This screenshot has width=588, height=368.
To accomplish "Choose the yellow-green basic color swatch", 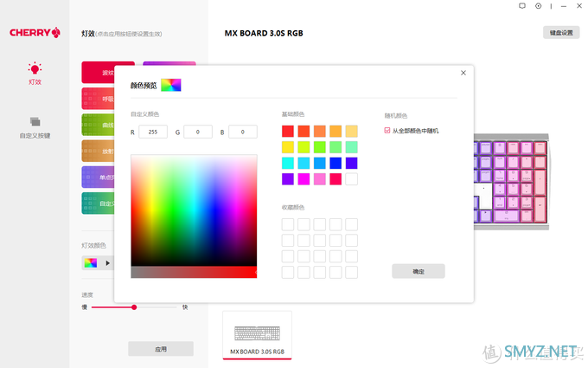I will (x=304, y=147).
